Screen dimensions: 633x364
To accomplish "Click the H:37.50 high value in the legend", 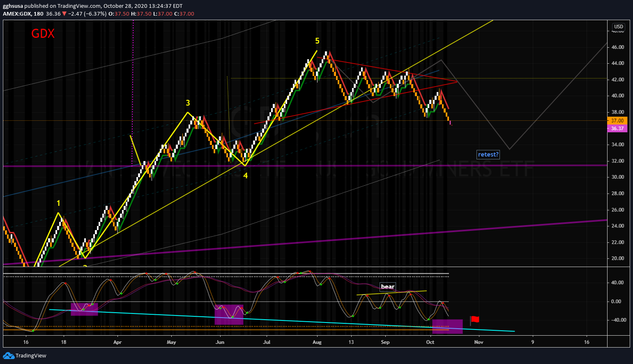I will click(141, 14).
